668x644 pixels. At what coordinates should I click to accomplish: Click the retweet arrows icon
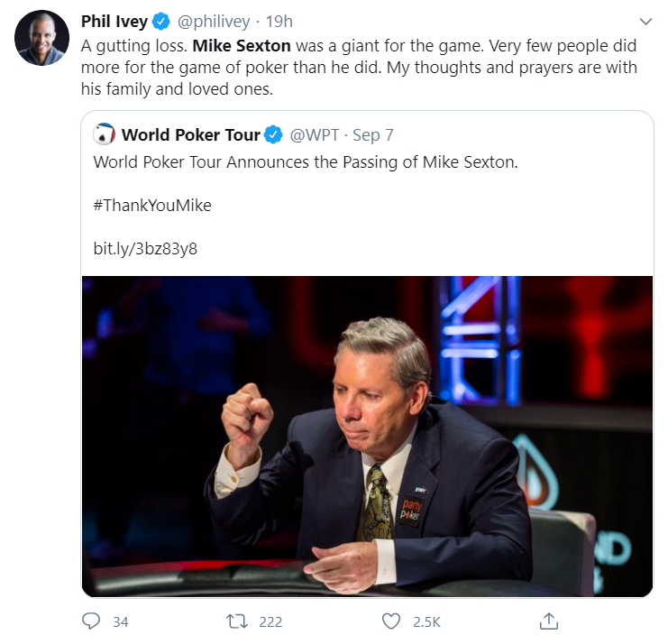(x=239, y=621)
